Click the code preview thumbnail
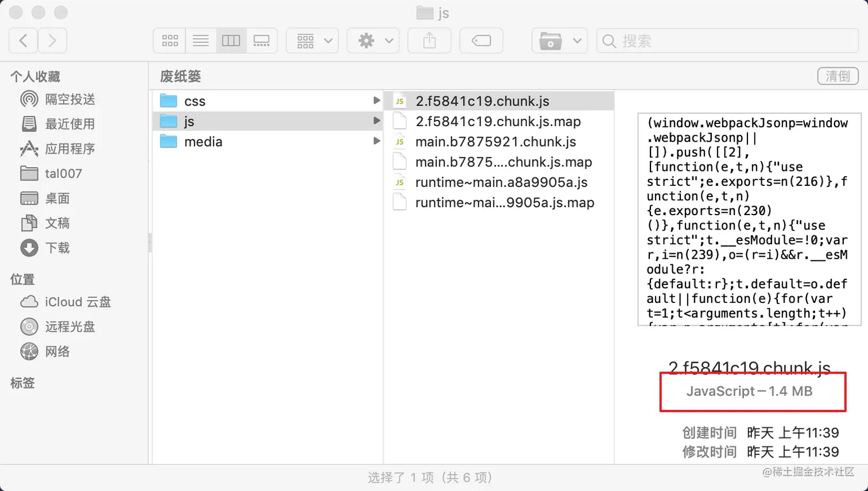This screenshot has width=868, height=491. [749, 220]
